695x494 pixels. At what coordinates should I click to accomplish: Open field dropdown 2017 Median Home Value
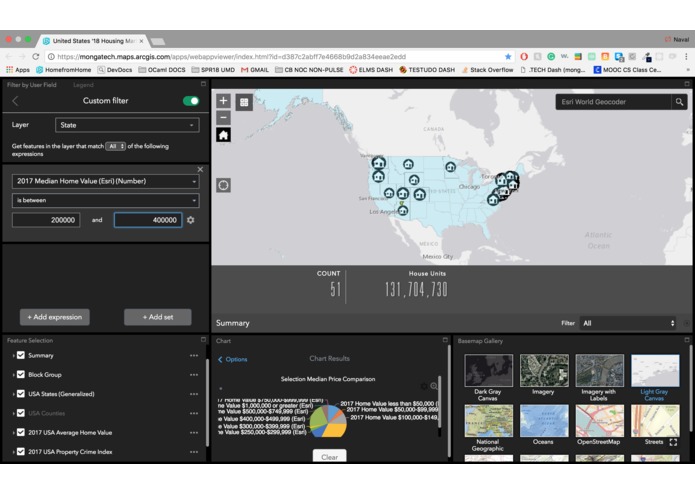point(105,181)
